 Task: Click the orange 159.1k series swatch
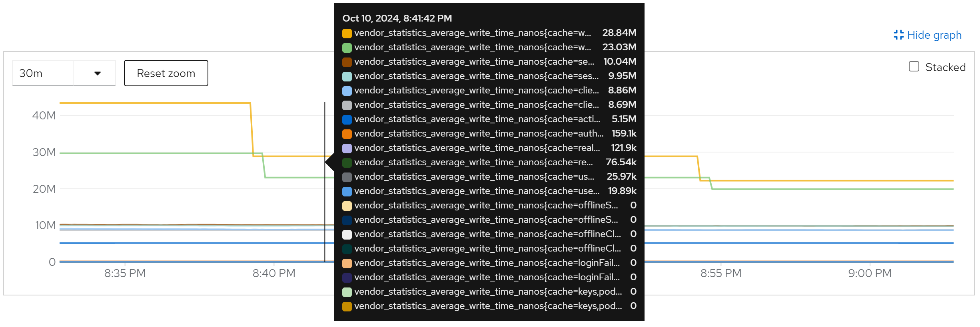point(347,134)
